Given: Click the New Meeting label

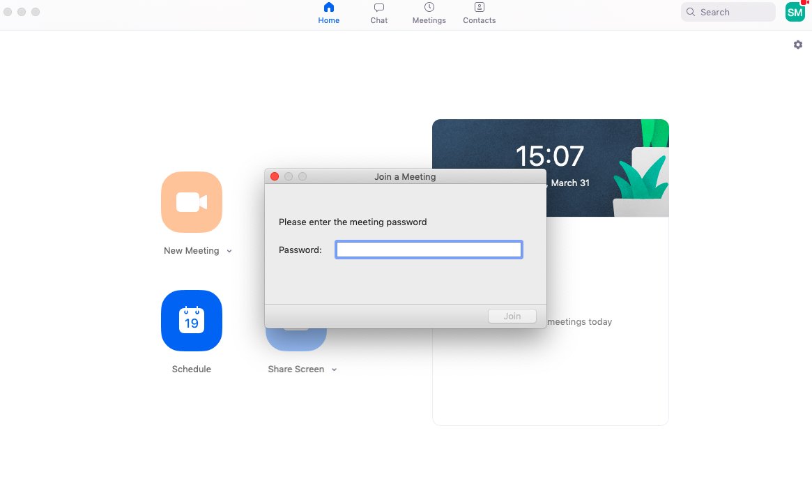Looking at the screenshot, I should tap(191, 251).
